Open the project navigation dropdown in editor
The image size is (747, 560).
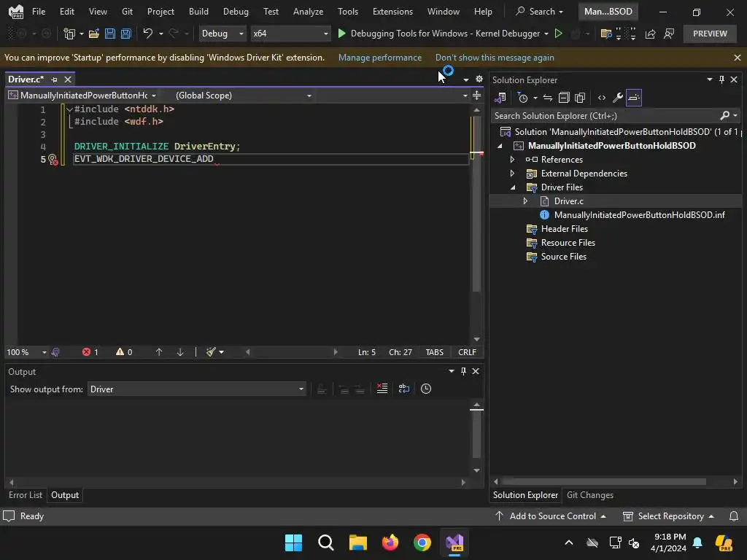click(x=83, y=96)
